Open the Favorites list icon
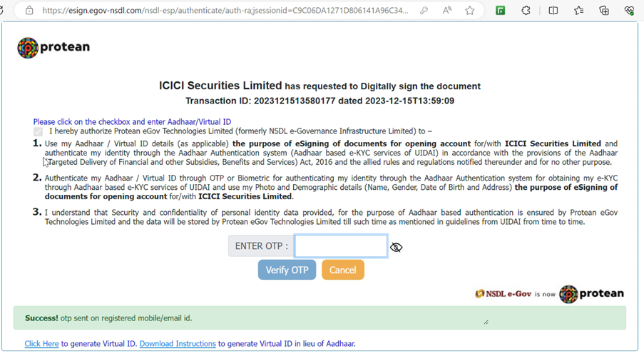644x354 pixels. [x=578, y=11]
